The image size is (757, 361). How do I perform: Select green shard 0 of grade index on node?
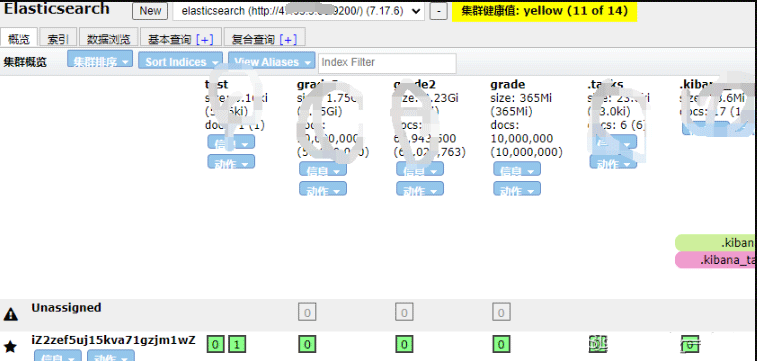coord(501,345)
